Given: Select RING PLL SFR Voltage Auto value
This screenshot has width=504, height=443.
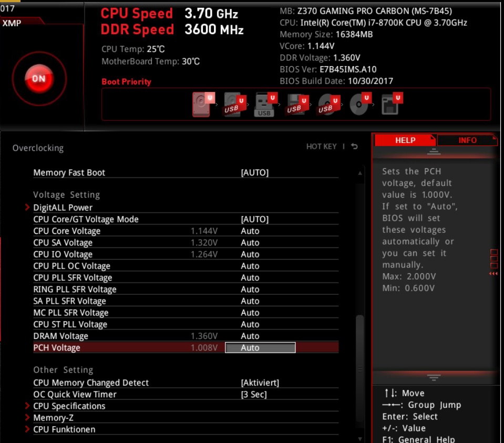Looking at the screenshot, I should pos(250,290).
